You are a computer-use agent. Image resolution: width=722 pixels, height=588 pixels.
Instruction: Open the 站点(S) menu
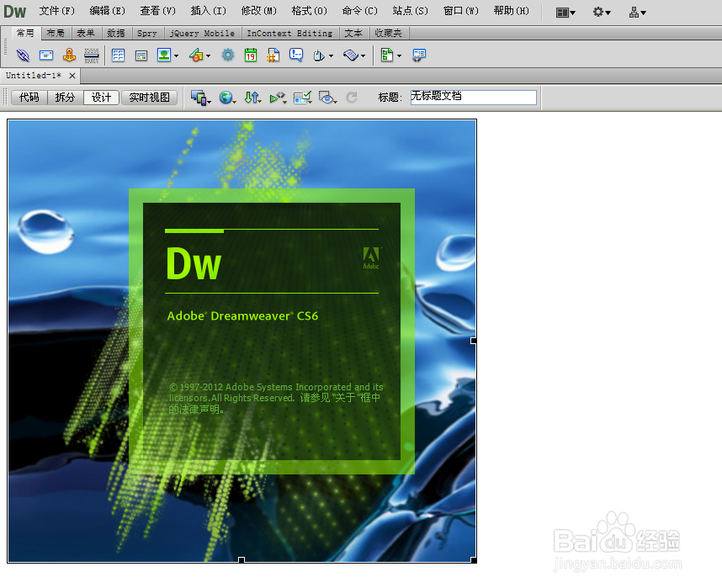411,11
